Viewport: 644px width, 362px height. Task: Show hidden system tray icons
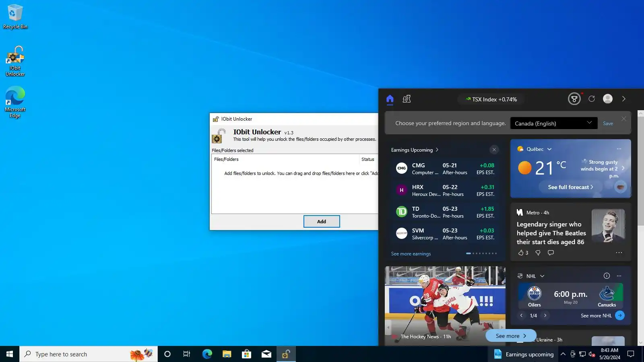pyautogui.click(x=563, y=354)
